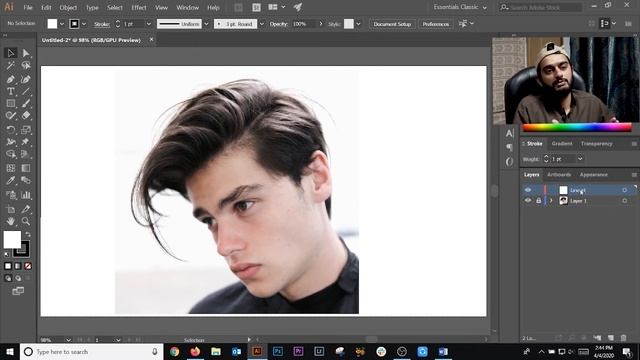Open Character panel icon in dock
The width and height of the screenshot is (640, 360).
[509, 133]
